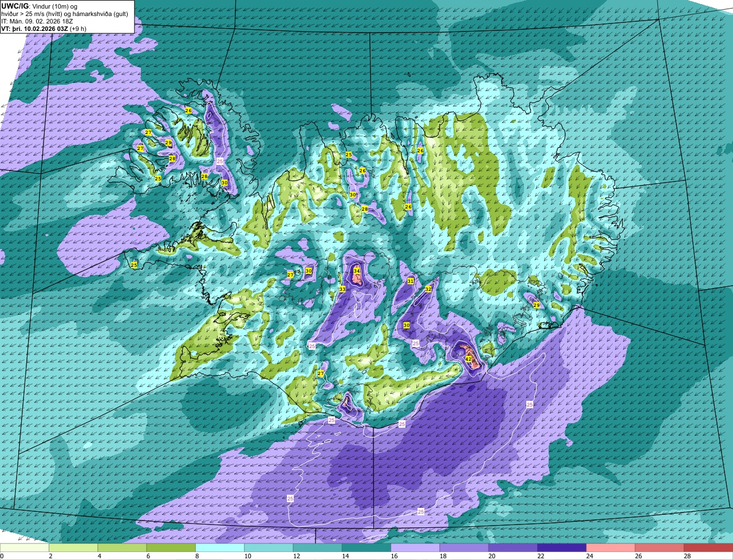Image resolution: width=733 pixels, height=560 pixels.
Task: Click the legend tick label 0
Action: 2,556
